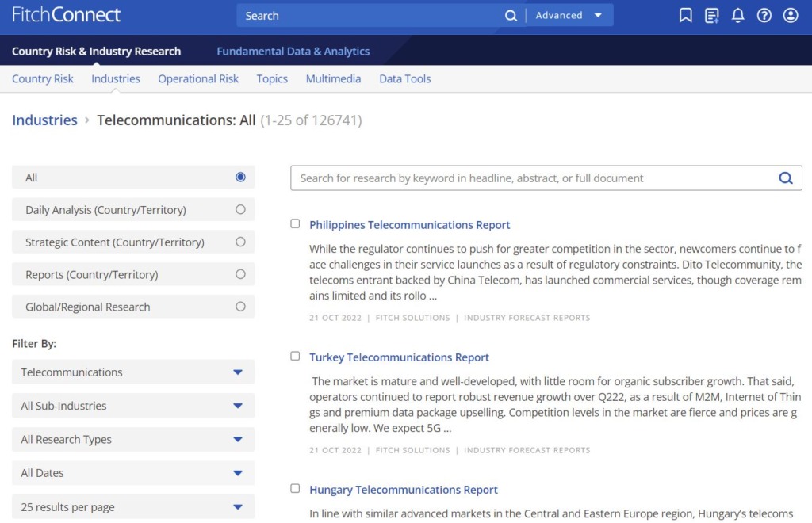Open the All Sub-Industries dropdown
This screenshot has width=812, height=523.
click(x=133, y=406)
